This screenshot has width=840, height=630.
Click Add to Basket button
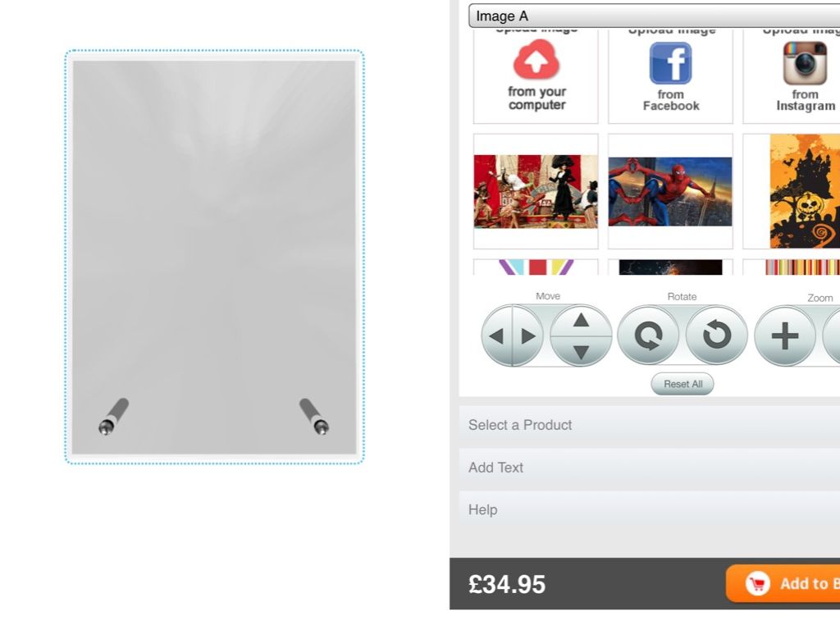tap(783, 583)
